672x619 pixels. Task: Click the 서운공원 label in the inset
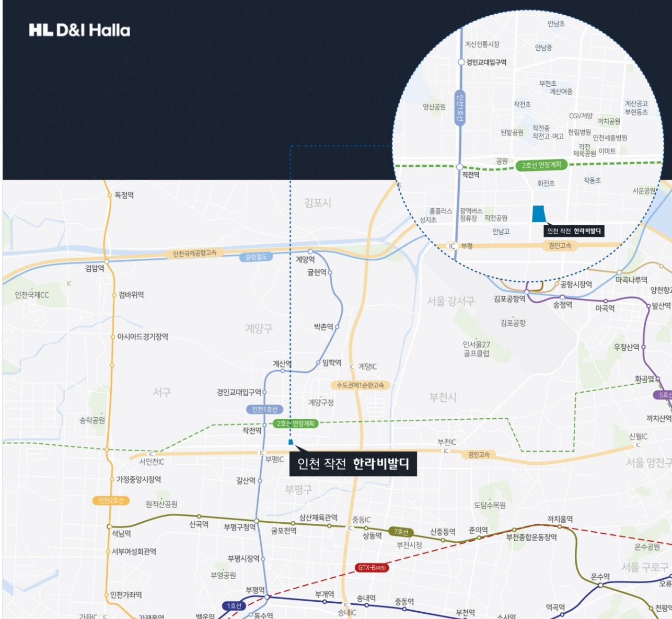click(644, 191)
